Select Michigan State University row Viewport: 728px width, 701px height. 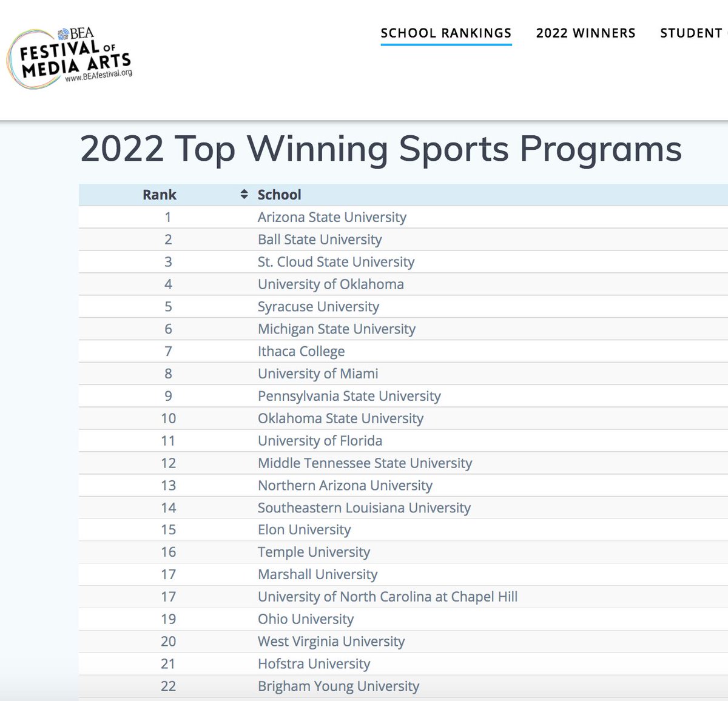point(403,329)
